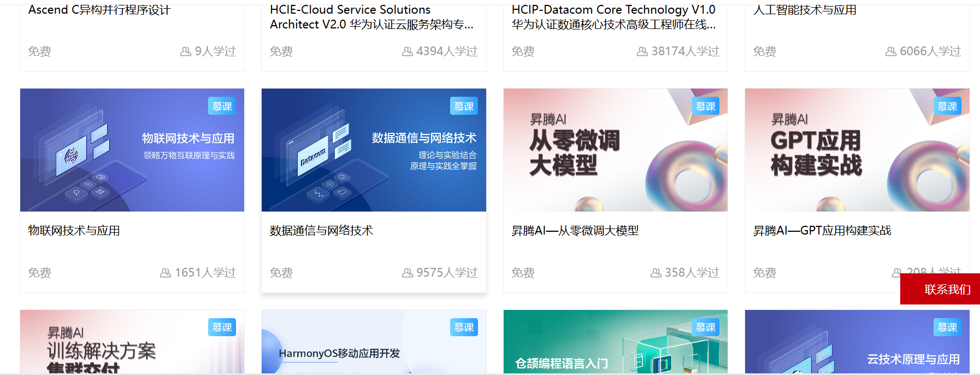
Task: Click the 慕课 badge on 仓颉编程语言入门 thumbnail
Action: coord(706,327)
